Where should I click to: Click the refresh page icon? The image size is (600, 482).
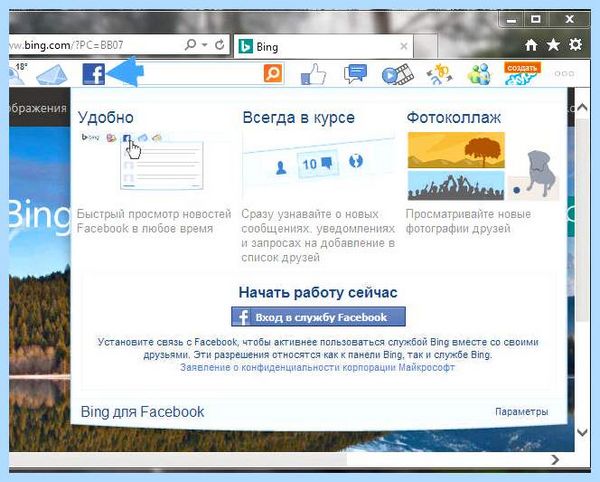point(220,45)
